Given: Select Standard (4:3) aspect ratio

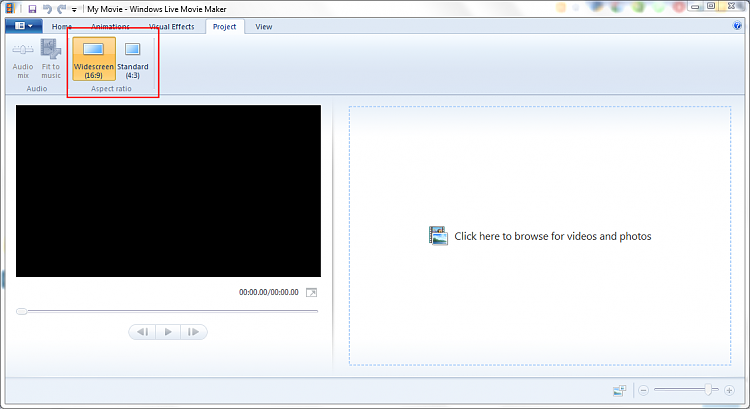Looking at the screenshot, I should (132, 59).
